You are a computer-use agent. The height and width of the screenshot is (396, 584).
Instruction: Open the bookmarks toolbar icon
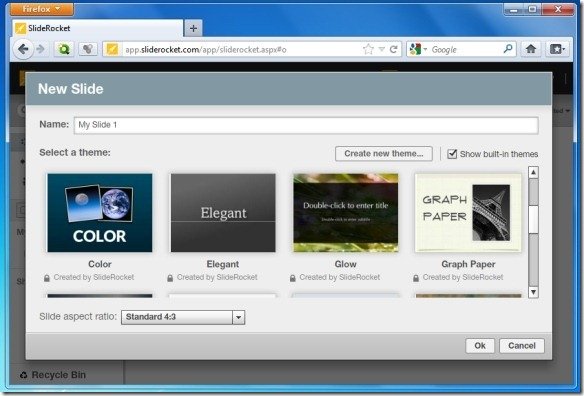point(557,49)
